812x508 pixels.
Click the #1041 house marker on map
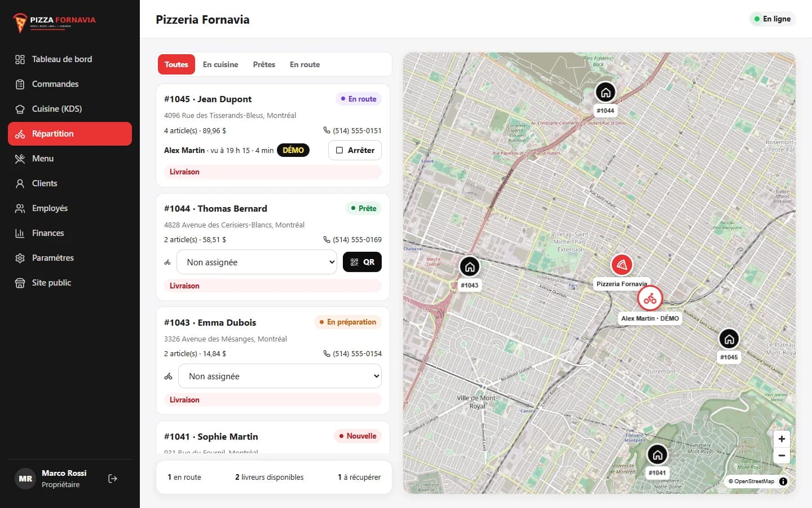(657, 454)
